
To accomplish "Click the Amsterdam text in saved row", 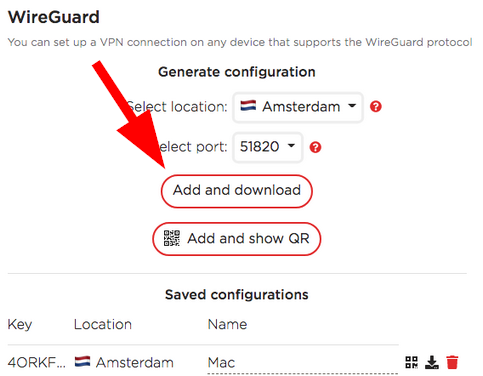I will point(135,363).
